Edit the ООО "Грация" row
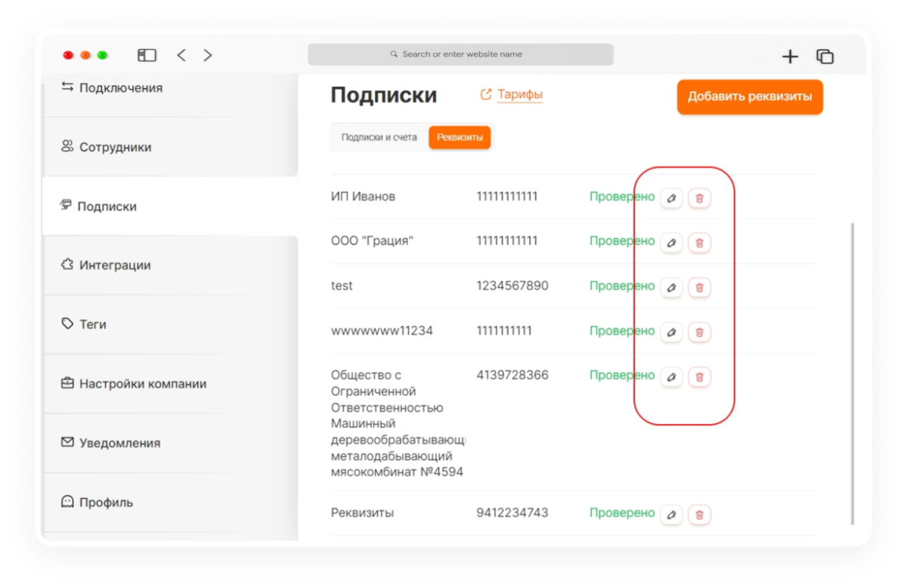This screenshot has width=907, height=588. coord(671,243)
